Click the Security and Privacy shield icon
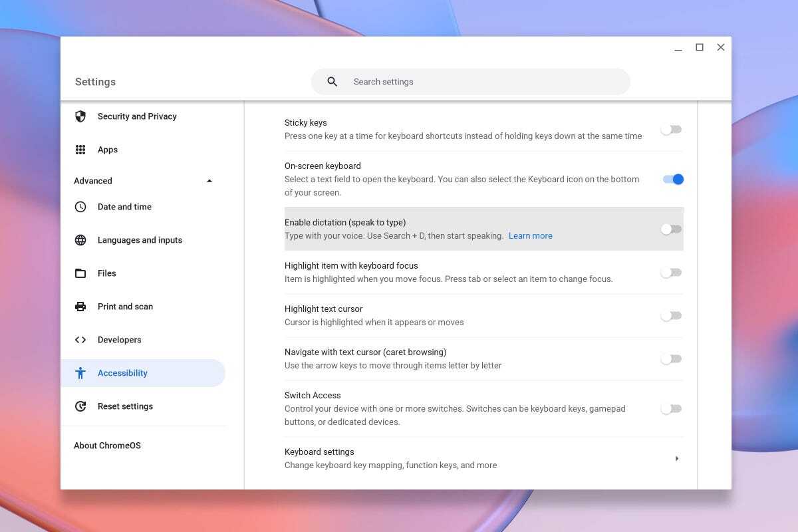The image size is (798, 532). (80, 116)
